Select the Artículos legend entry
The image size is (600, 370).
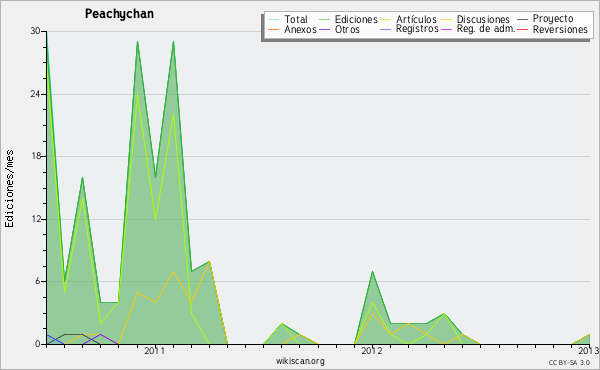pos(416,19)
